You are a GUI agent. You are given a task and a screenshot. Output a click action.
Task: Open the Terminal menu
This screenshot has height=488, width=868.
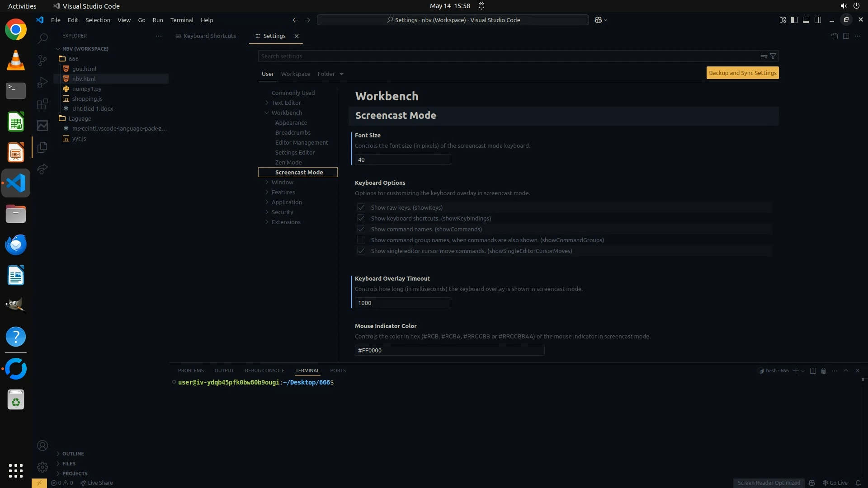pyautogui.click(x=182, y=20)
